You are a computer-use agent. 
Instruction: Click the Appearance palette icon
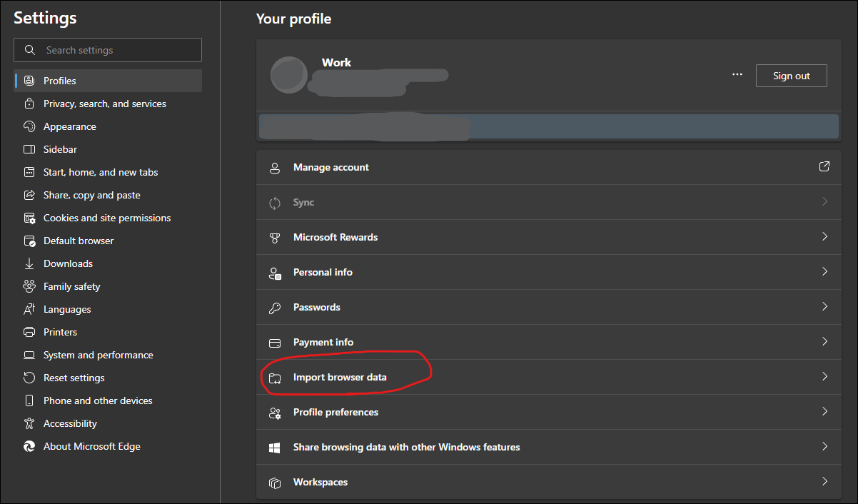click(29, 126)
